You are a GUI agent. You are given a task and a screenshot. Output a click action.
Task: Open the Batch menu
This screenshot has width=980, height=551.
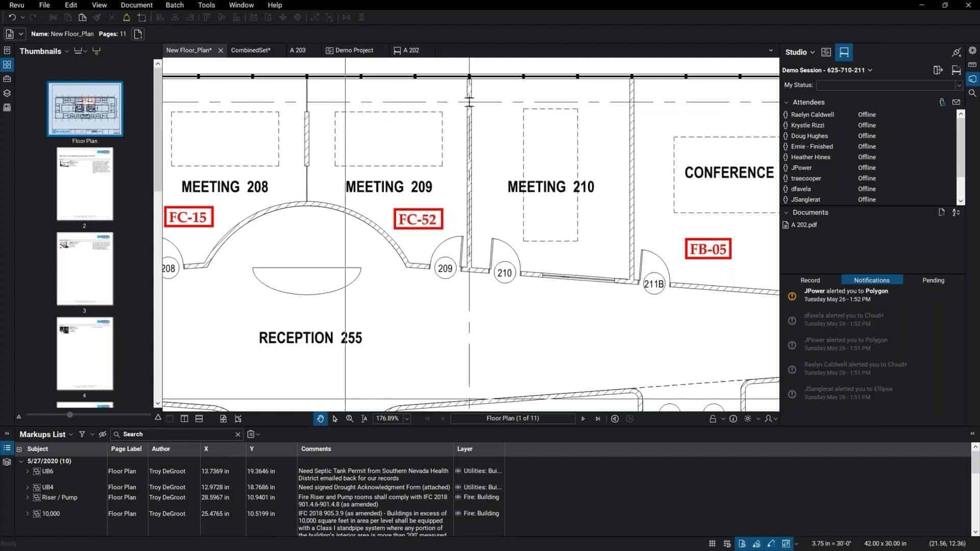(x=175, y=5)
